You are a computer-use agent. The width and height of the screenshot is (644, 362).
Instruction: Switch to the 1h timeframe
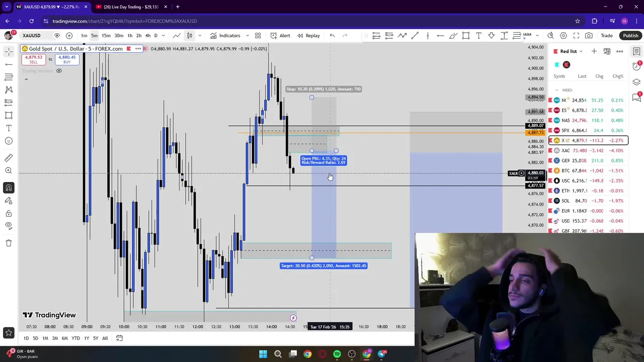point(130,36)
